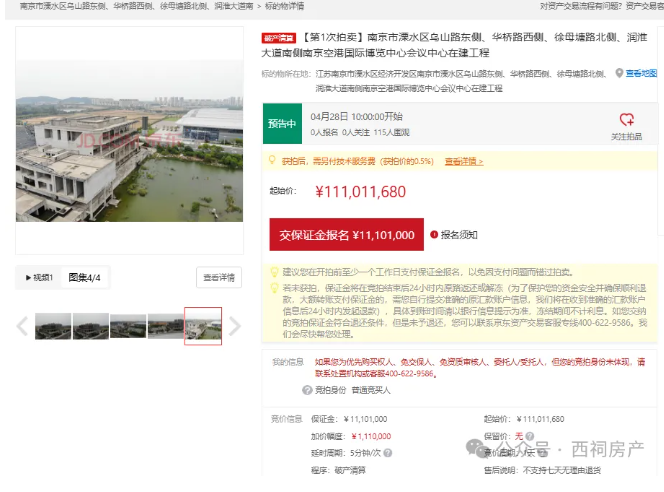Switch to the 视频1 video tab
Screen dimensions: 664x492
pos(39,277)
